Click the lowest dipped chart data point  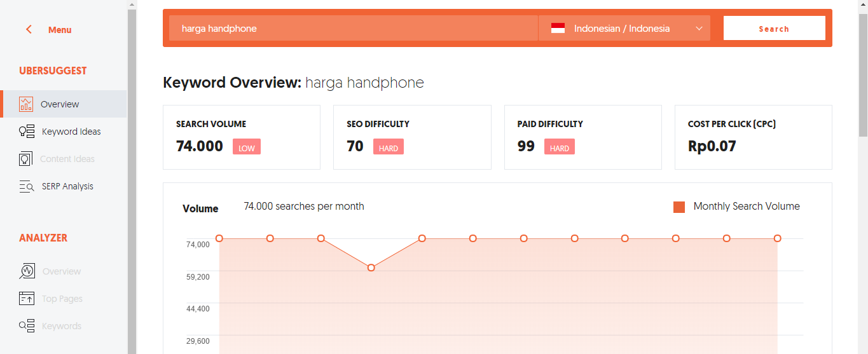click(371, 268)
